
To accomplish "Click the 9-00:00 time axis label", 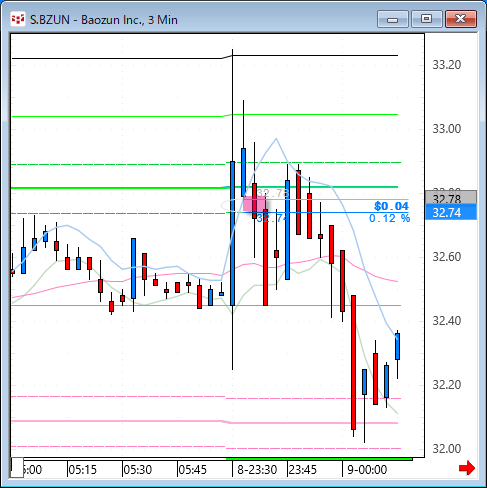I will [367, 470].
